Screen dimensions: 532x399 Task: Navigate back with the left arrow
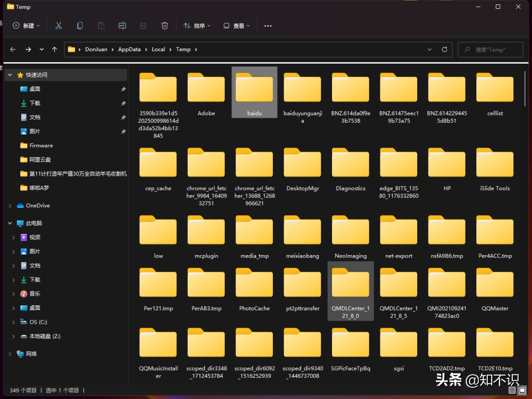tap(13, 50)
